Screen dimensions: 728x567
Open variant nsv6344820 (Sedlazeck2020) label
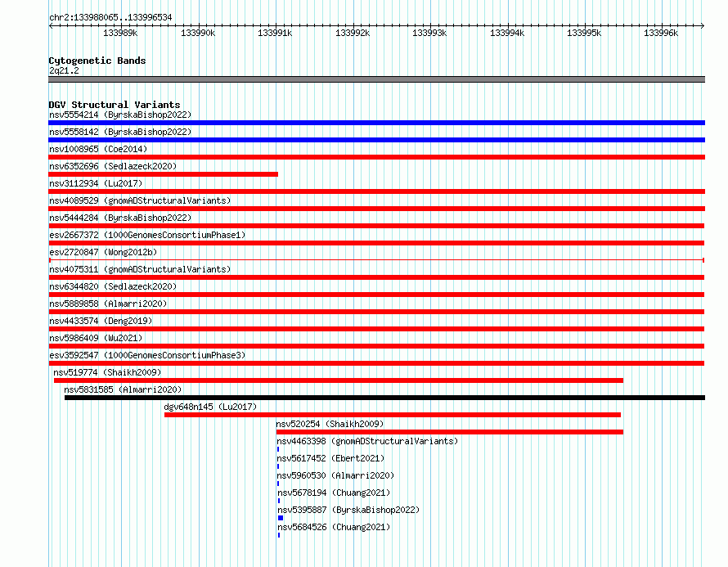point(113,286)
